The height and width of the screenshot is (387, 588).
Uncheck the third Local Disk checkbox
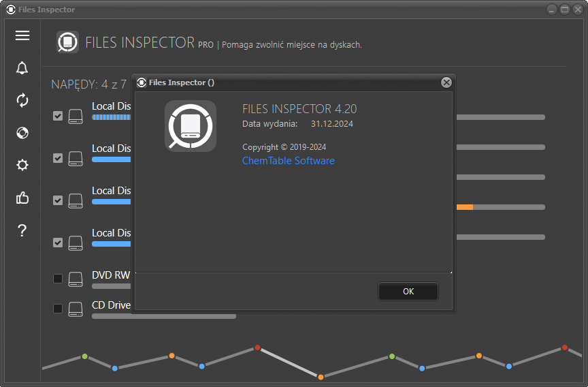[x=58, y=200]
